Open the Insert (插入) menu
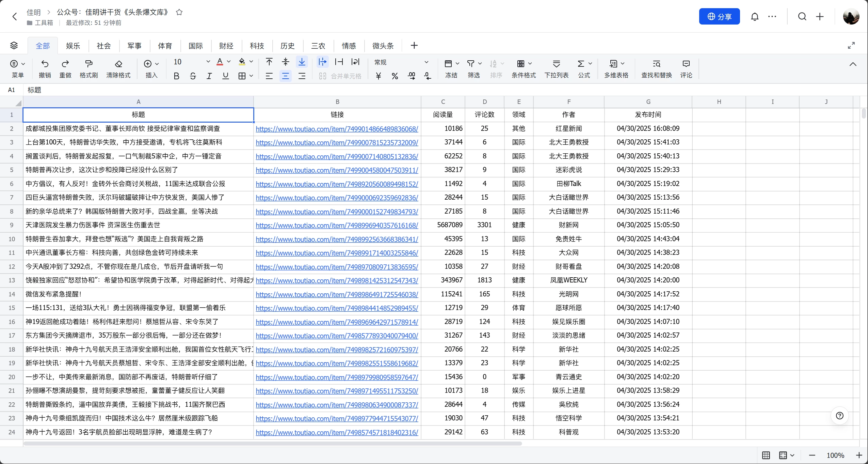Screen dimensions: 868x464 click(151, 68)
